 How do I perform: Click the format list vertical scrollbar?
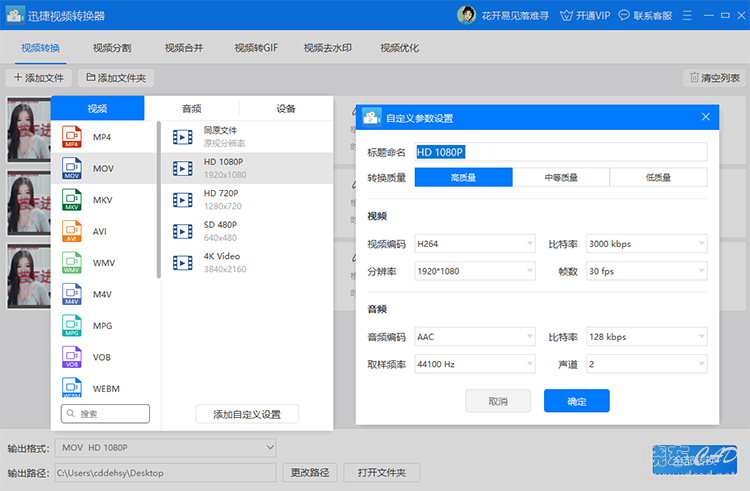(158, 200)
